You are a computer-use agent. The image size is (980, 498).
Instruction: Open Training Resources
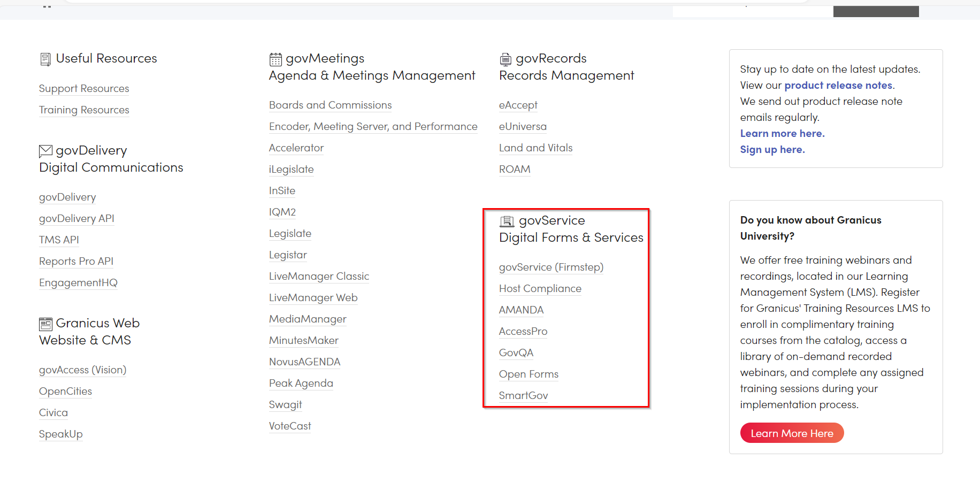(x=83, y=110)
